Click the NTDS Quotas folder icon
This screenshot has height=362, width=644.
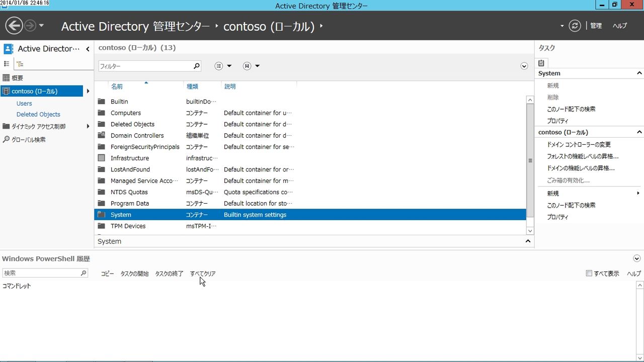tap(101, 192)
